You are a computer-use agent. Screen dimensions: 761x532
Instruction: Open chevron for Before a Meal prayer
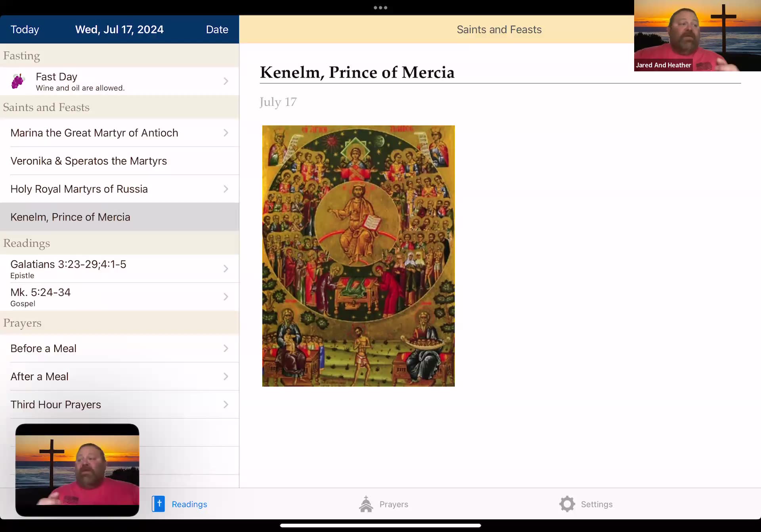226,348
